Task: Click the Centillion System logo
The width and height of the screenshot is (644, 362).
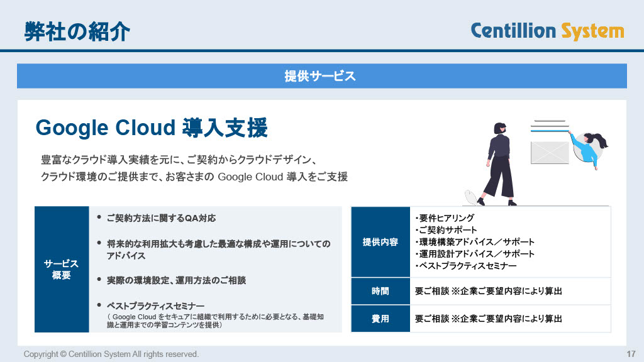Action: (x=547, y=30)
